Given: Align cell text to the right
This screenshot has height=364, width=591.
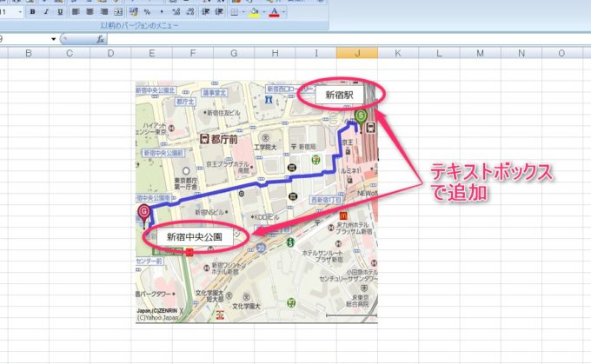Looking at the screenshot, I should tap(104, 12).
